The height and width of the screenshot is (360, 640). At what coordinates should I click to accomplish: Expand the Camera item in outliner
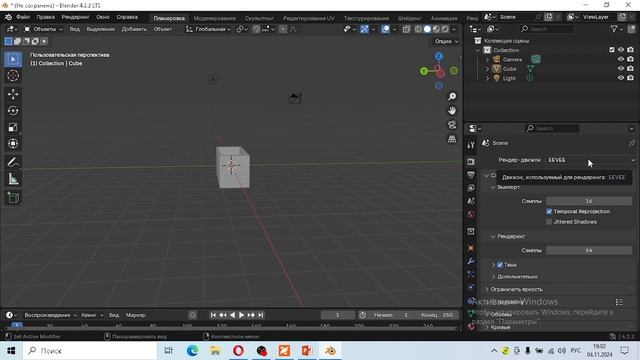(x=487, y=60)
